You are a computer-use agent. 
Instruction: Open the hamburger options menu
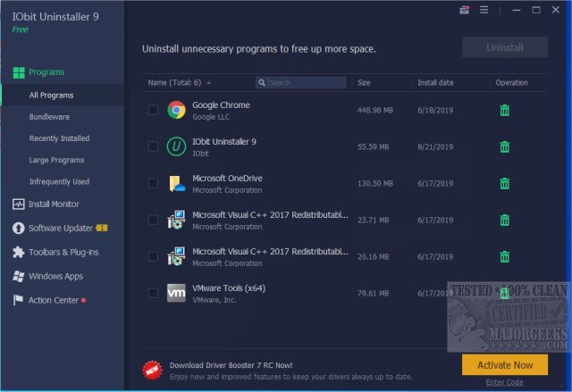(484, 11)
